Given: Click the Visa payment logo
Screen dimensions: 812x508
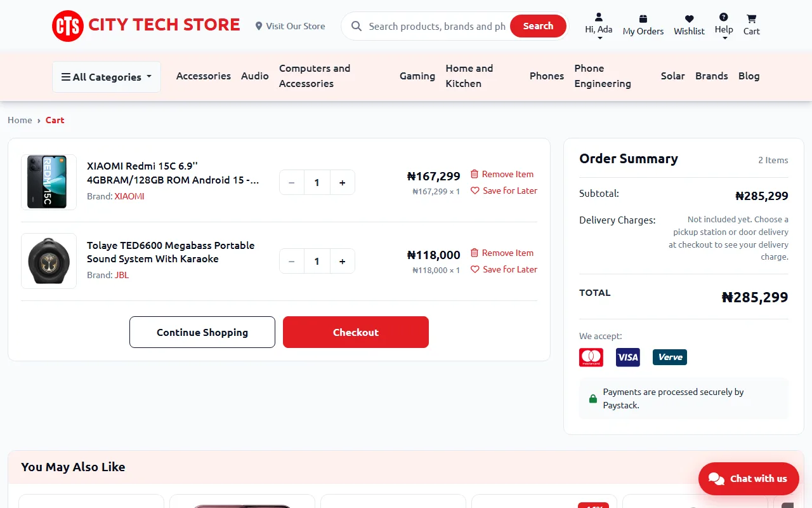Looking at the screenshot, I should tap(628, 357).
